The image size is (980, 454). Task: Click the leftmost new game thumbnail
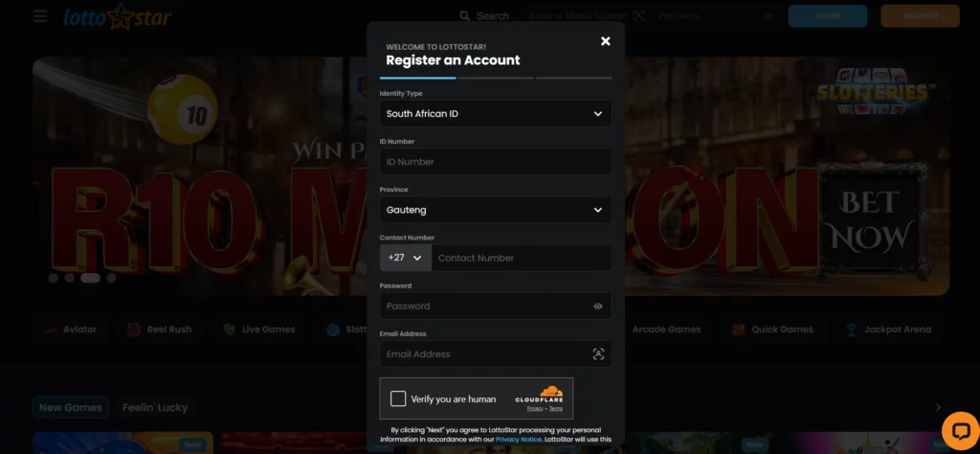tap(122, 443)
